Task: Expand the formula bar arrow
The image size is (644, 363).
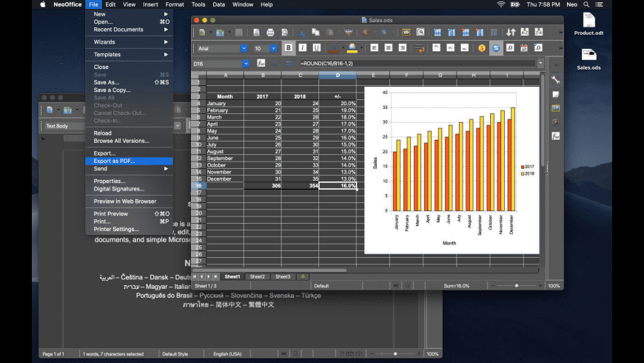Action: click(540, 63)
